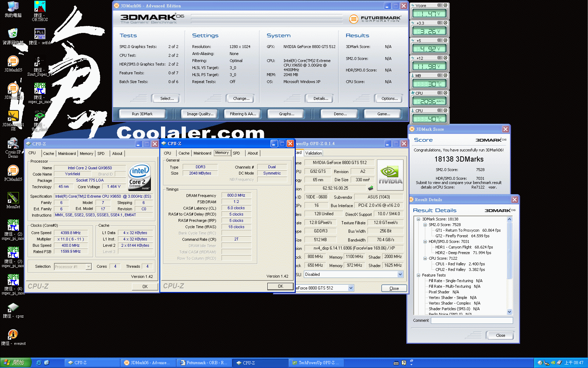Click the Demo... button in 3DMark06
588x368 pixels.
(x=340, y=114)
